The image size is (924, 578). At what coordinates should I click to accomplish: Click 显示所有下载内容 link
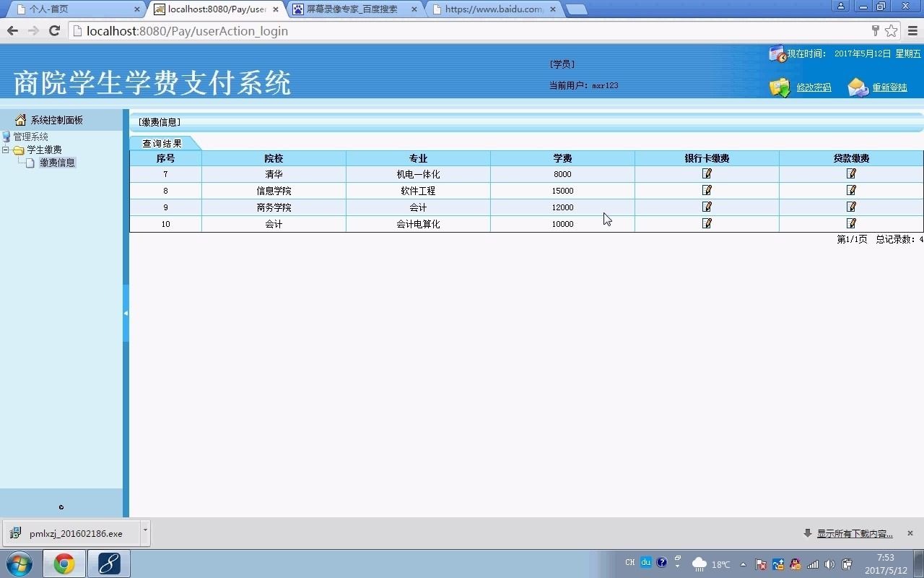pos(855,534)
